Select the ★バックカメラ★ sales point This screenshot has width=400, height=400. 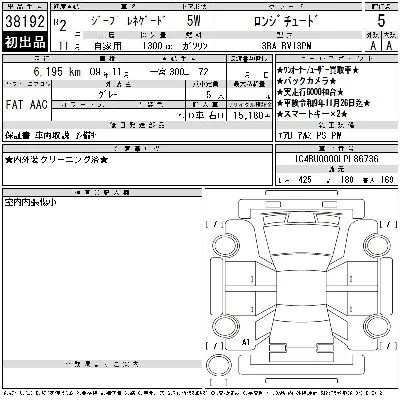[306, 81]
